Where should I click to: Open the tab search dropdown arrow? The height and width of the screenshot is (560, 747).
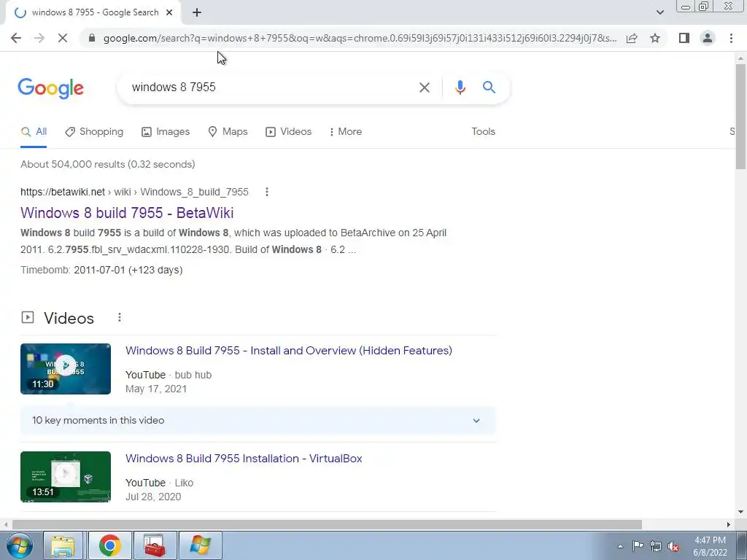pos(659,12)
